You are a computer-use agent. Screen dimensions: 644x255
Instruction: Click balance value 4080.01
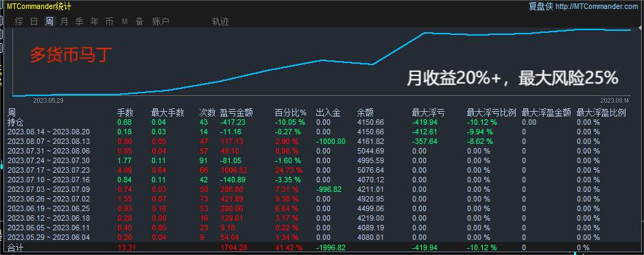(371, 237)
